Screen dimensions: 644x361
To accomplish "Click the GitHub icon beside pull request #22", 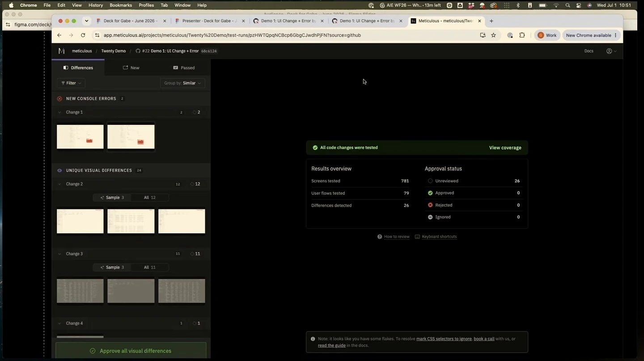I will point(138,51).
